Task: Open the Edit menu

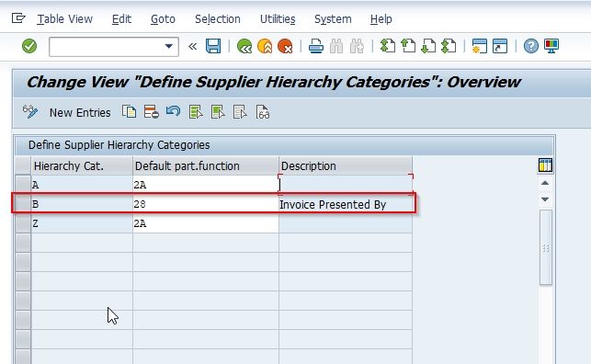Action: click(121, 18)
